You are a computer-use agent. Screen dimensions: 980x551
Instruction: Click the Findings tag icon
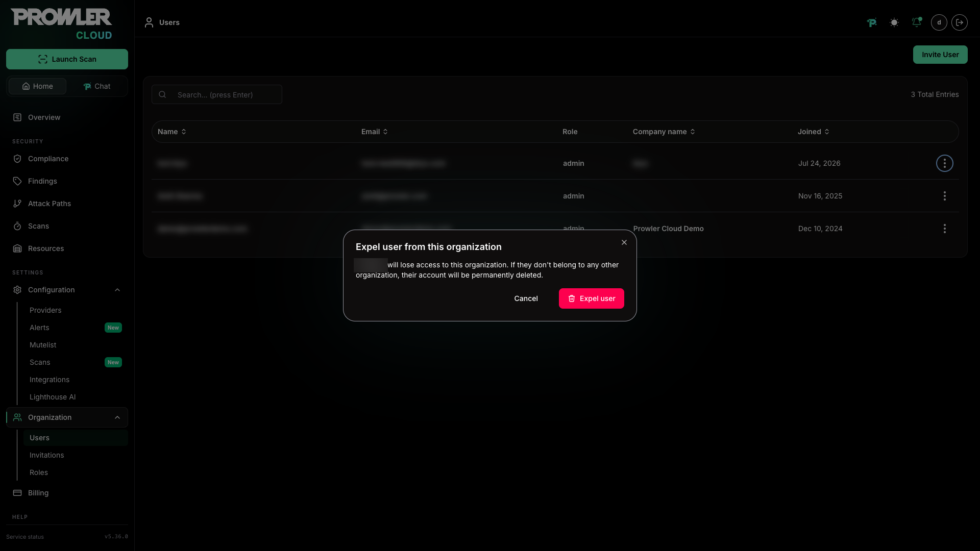point(17,181)
